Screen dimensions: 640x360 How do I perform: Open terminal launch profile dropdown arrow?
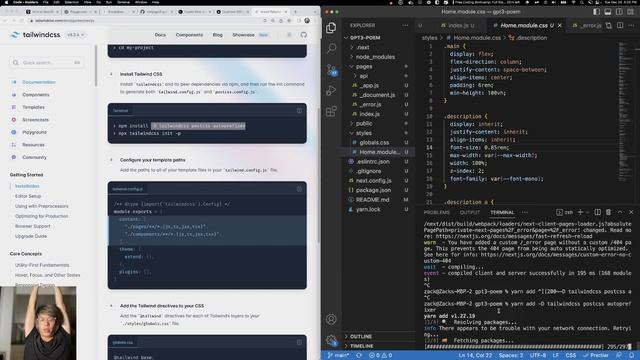[x=587, y=212]
